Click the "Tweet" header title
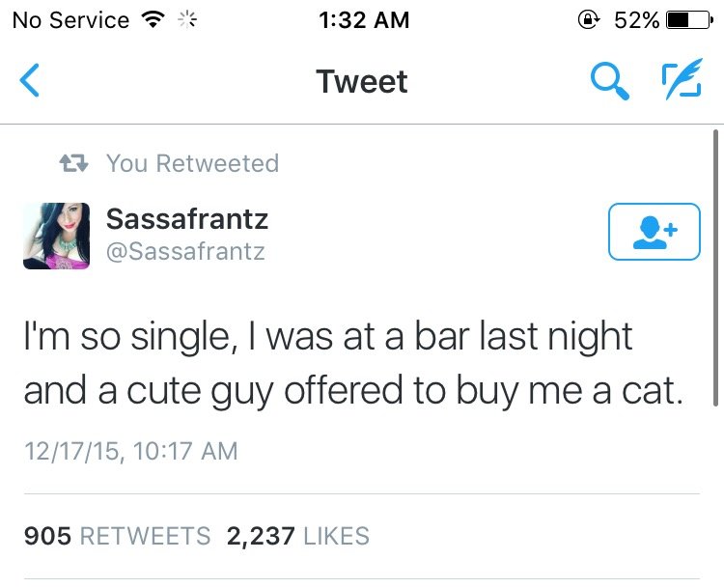The width and height of the screenshot is (724, 588). (361, 82)
